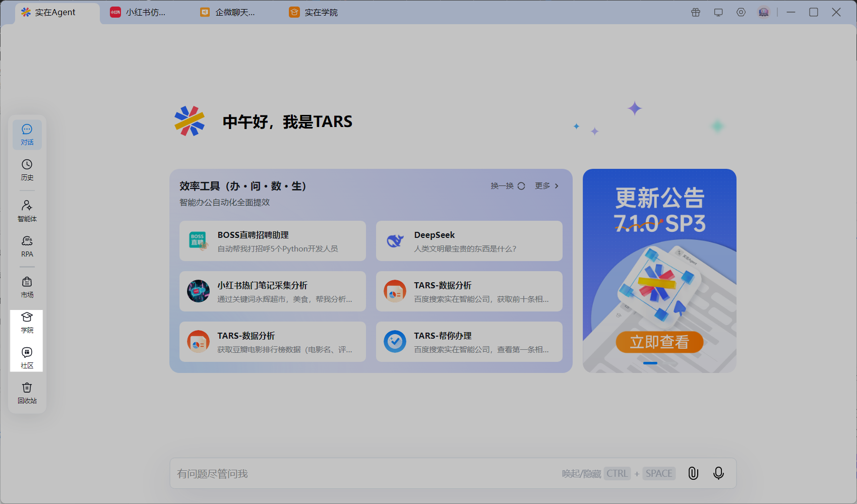Click the refresh icon beside 换一换

tap(521, 186)
